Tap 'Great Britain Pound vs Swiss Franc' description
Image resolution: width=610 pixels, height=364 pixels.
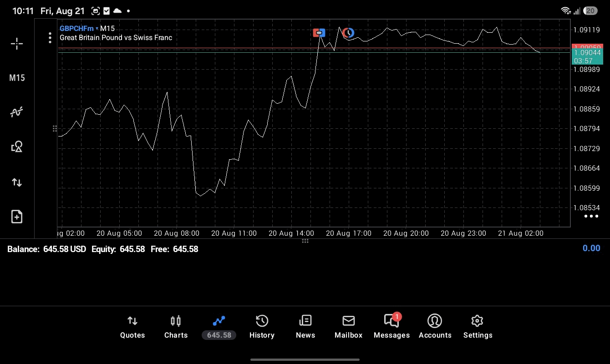pos(116,38)
